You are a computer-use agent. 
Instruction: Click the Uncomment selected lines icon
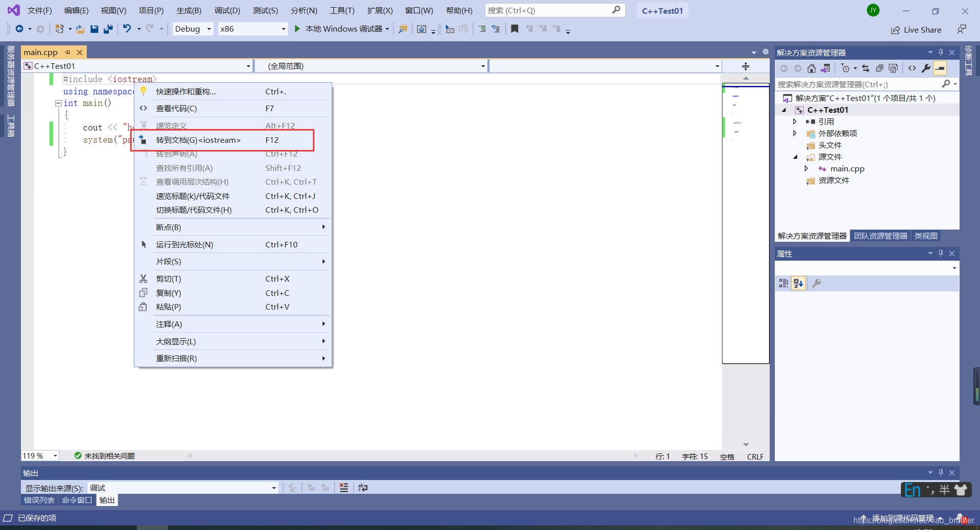coord(496,29)
